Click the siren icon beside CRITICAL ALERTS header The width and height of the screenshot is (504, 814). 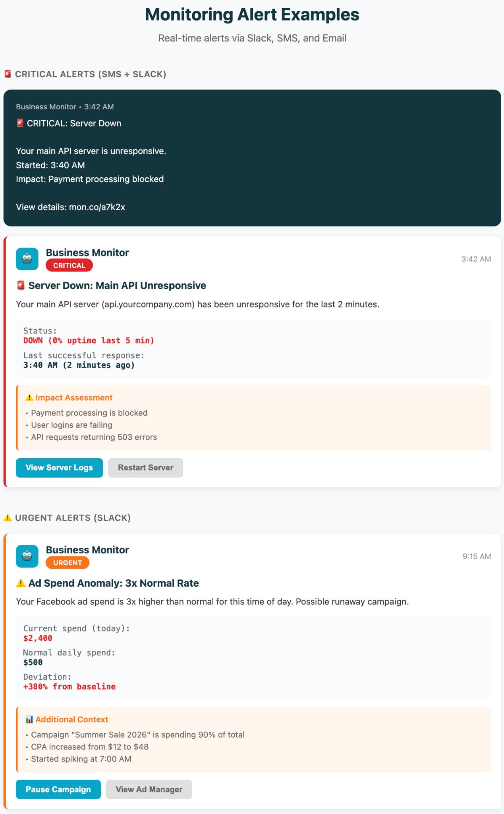tap(8, 74)
